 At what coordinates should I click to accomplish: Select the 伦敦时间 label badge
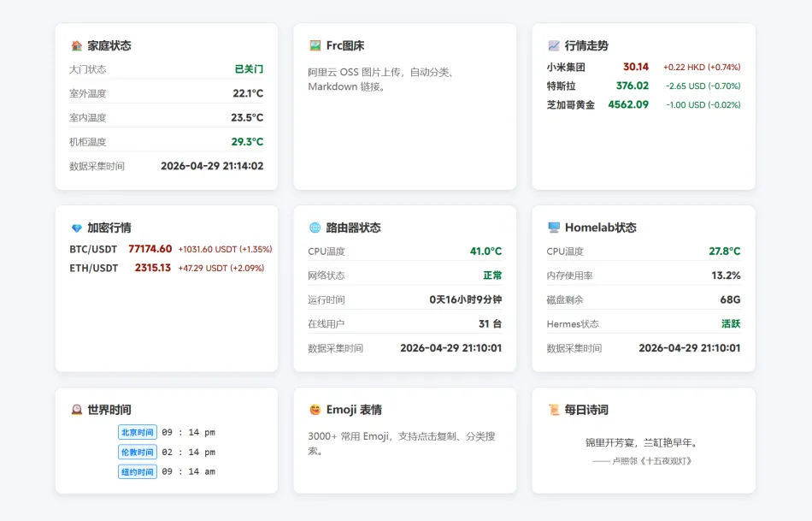click(x=137, y=453)
